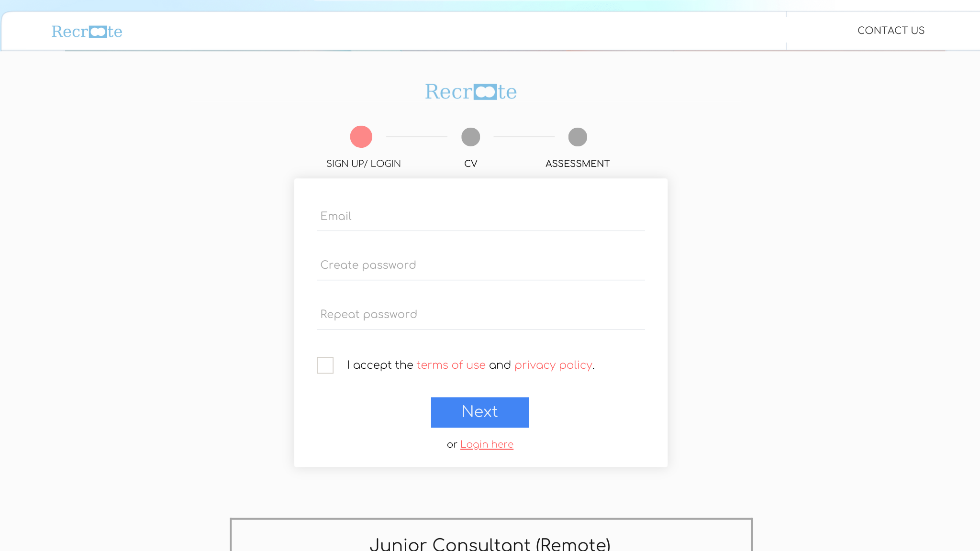
Task: Click the ASSESSMENT step label
Action: (578, 164)
